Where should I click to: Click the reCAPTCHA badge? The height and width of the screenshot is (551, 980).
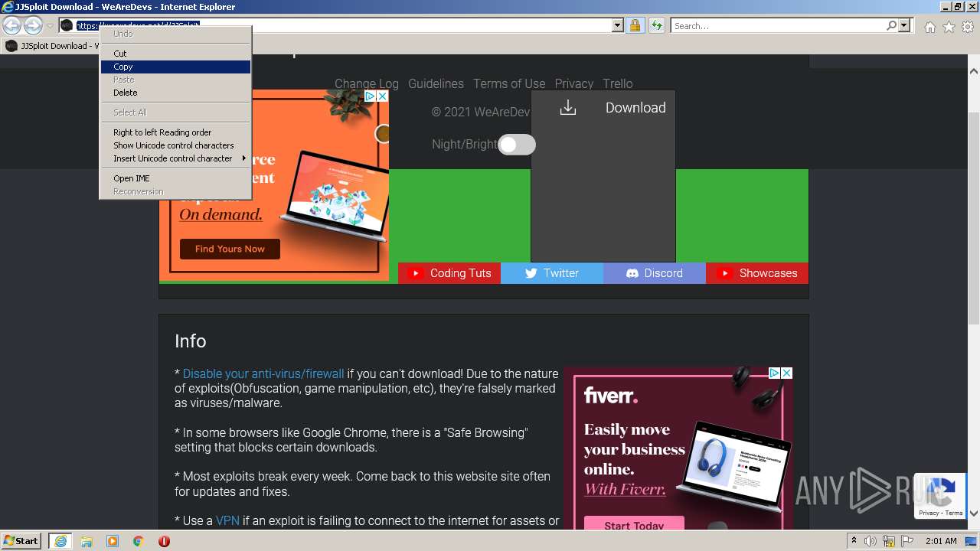pyautogui.click(x=941, y=496)
